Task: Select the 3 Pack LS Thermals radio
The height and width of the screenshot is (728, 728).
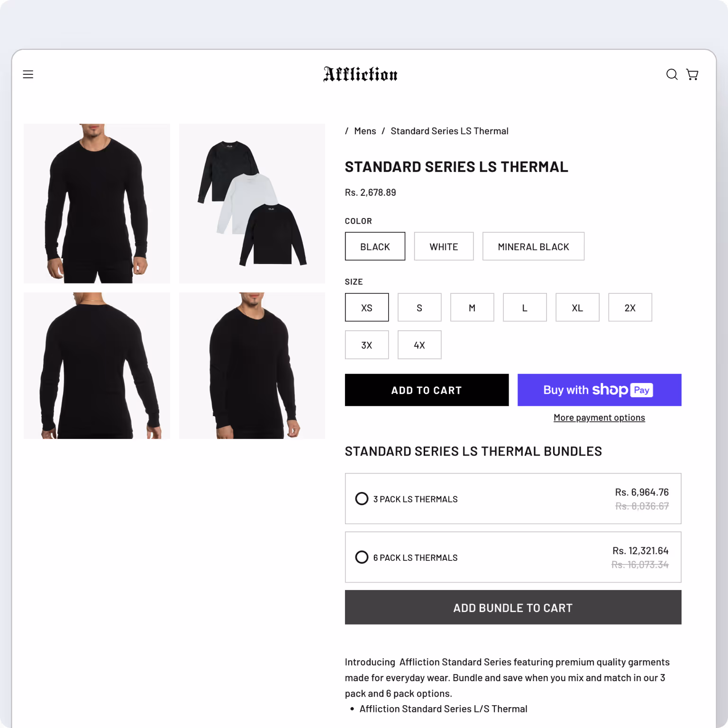Action: point(362,499)
